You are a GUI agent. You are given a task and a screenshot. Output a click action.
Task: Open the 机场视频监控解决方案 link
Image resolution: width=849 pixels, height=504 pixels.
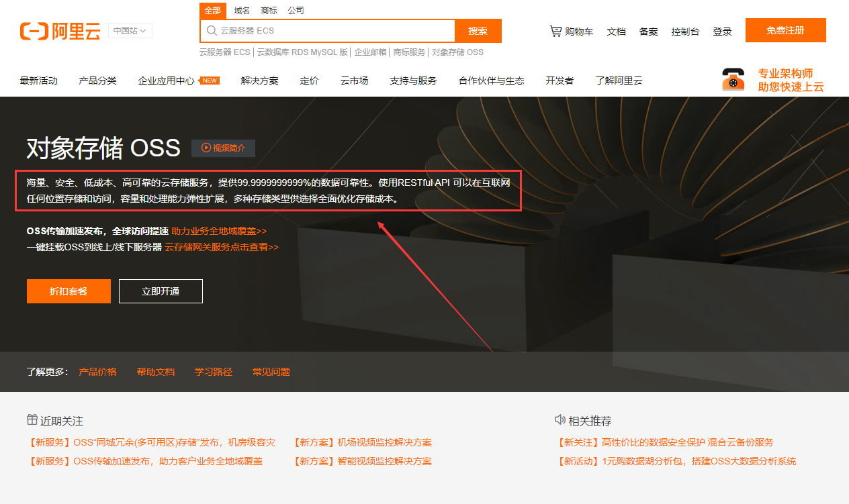[363, 443]
